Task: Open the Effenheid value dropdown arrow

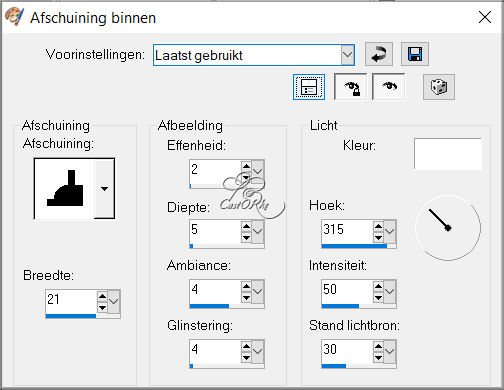Action: [x=257, y=171]
